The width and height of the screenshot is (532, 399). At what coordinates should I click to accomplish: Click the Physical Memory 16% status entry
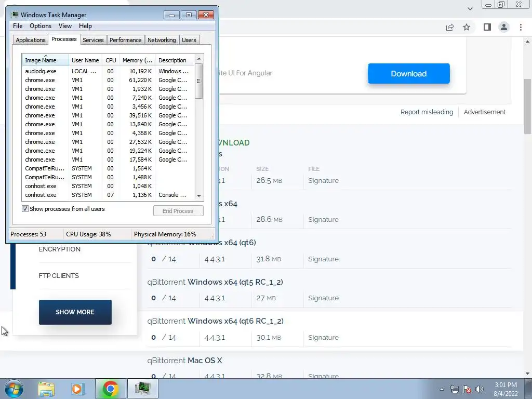pos(165,234)
